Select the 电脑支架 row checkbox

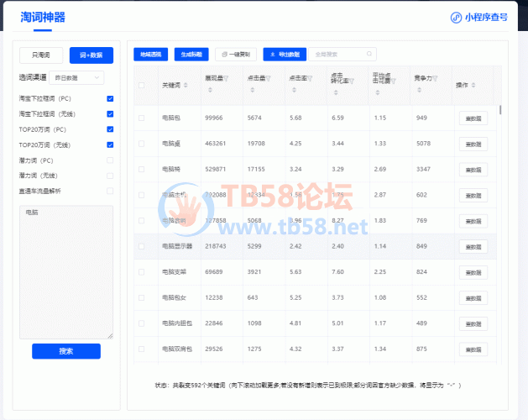(x=141, y=272)
